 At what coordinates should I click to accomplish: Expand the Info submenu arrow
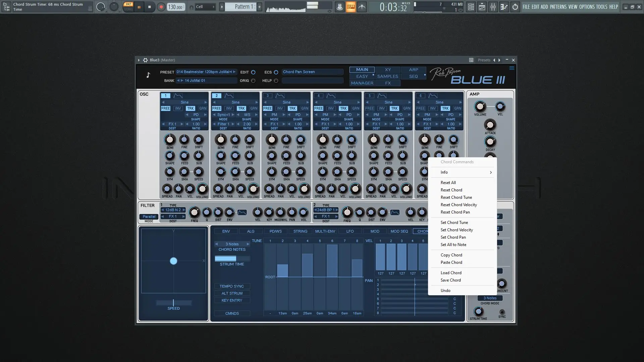(x=490, y=172)
